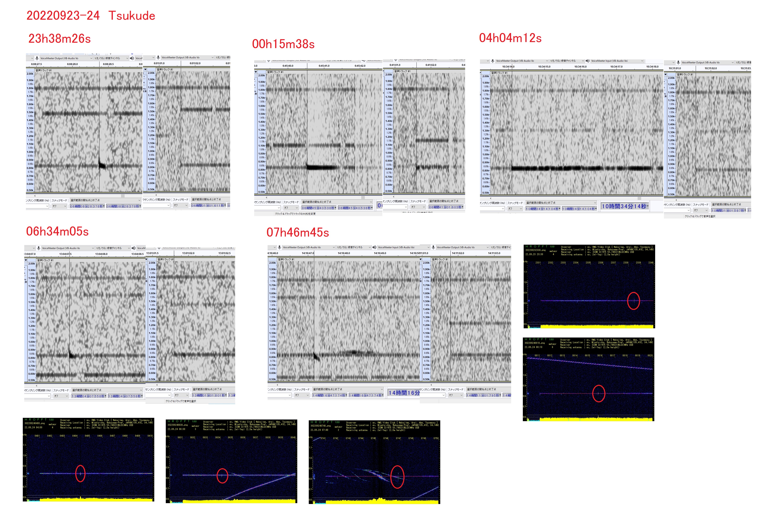The image size is (781, 532).
Task: Expand the recording channel dropdown in 23h38m26s panel
Action: pyautogui.click(x=127, y=58)
